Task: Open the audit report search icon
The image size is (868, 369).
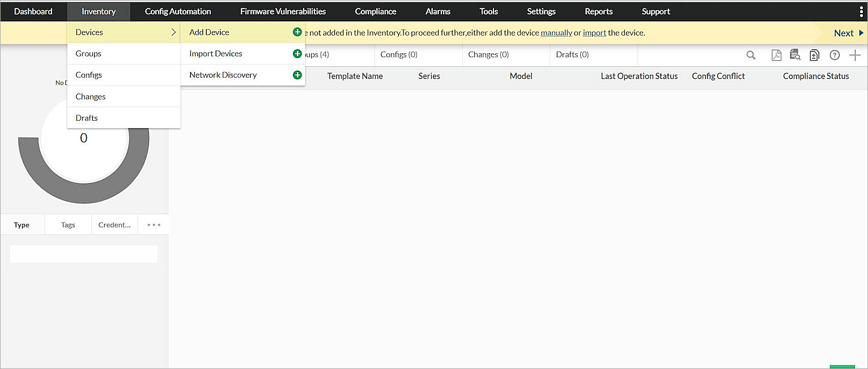Action: coord(794,55)
